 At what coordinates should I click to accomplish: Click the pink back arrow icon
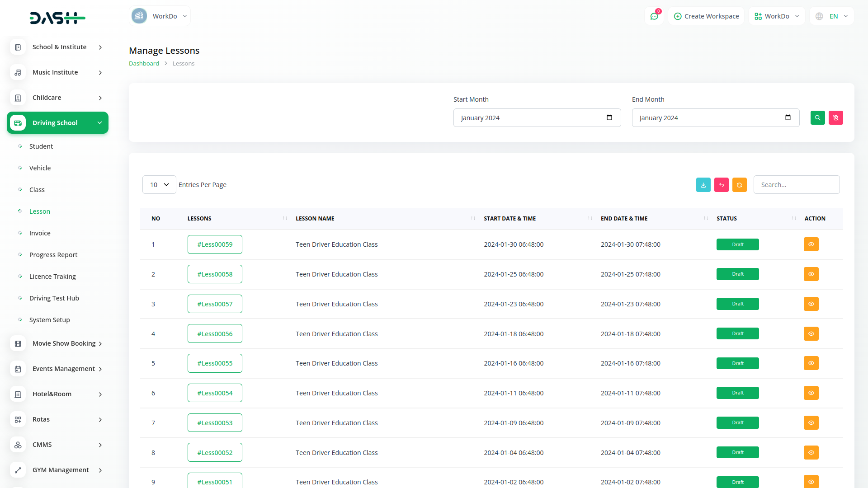pyautogui.click(x=721, y=185)
